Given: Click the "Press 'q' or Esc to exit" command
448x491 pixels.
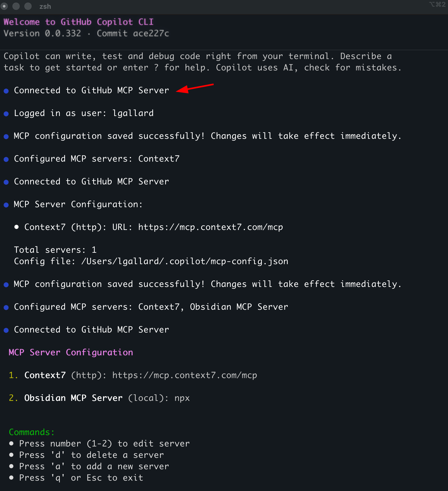Looking at the screenshot, I should [x=81, y=478].
